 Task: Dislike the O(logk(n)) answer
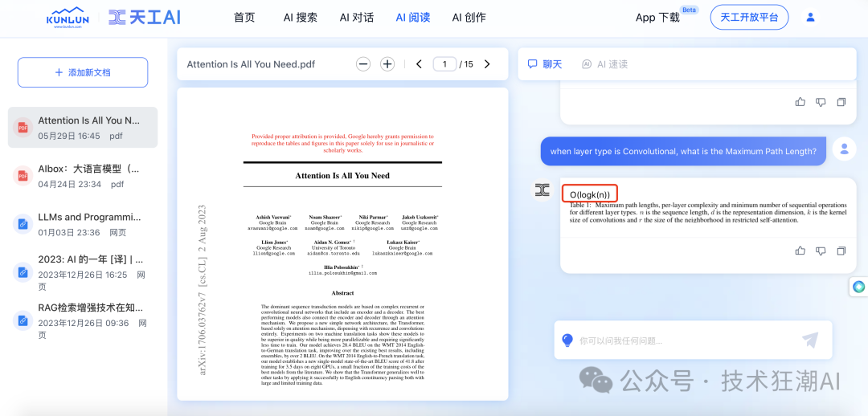[x=821, y=251]
